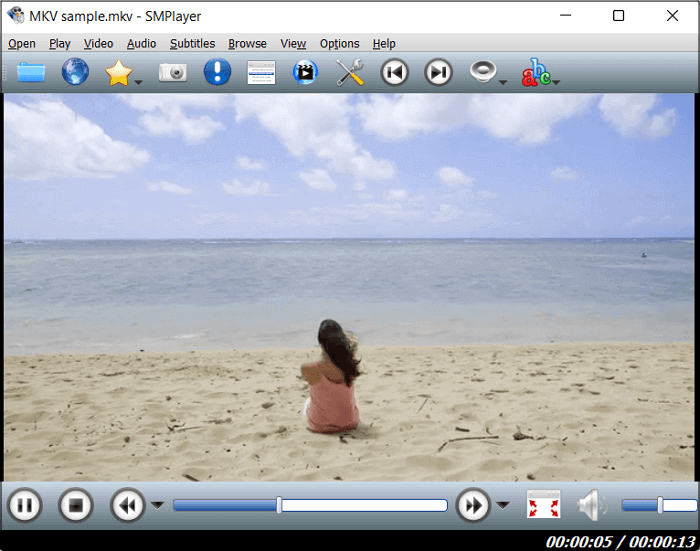The width and height of the screenshot is (700, 551).
Task: Rewind the video with the double-arrow button
Action: tap(127, 505)
